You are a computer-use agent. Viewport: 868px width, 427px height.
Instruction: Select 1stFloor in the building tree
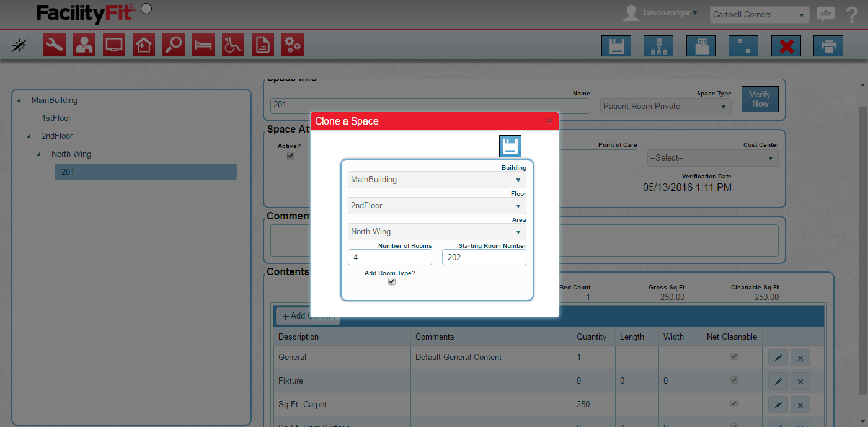click(56, 118)
